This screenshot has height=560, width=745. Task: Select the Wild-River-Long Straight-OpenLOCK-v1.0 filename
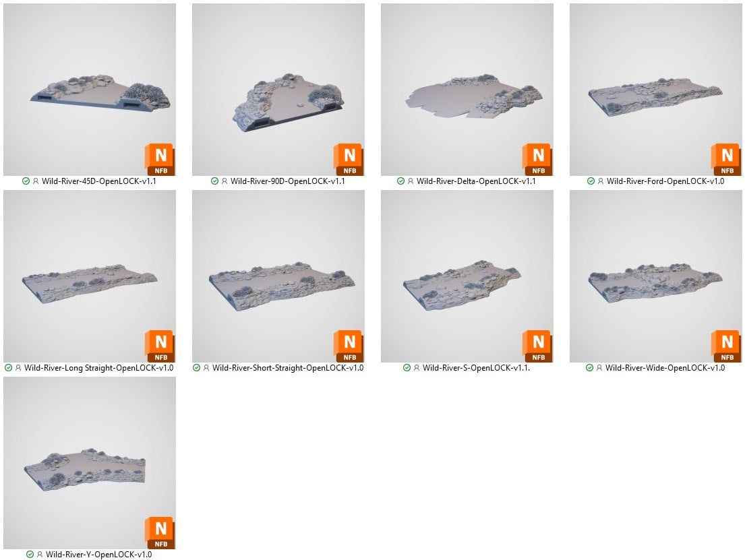(99, 368)
